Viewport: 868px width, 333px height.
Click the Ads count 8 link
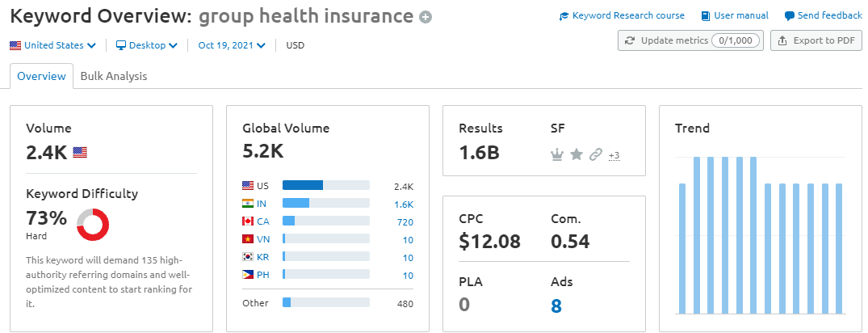556,306
